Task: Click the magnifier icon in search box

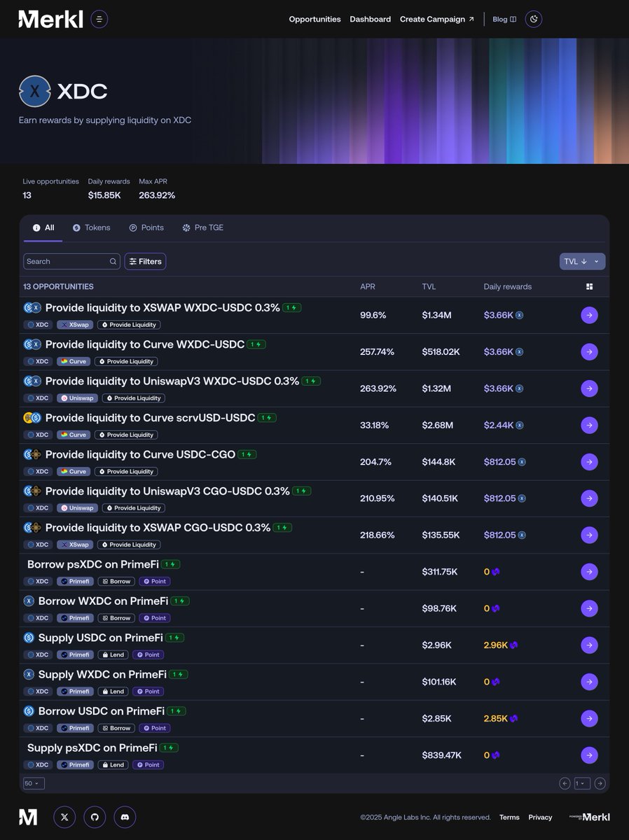Action: click(x=113, y=261)
